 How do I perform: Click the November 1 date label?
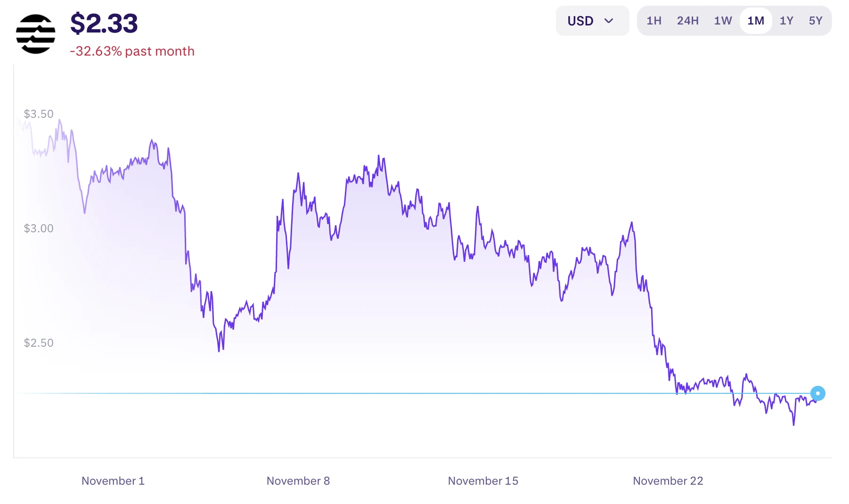(x=113, y=481)
